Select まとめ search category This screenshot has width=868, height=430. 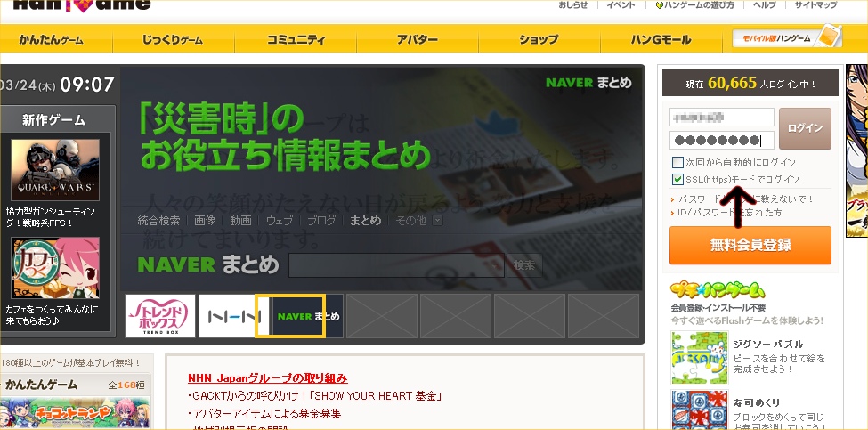(x=365, y=220)
